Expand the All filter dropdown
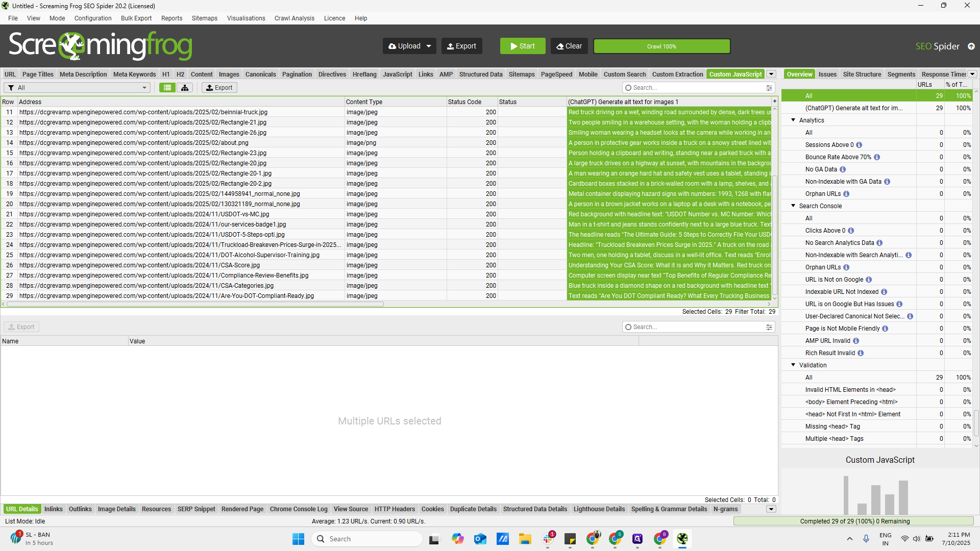This screenshot has height=551, width=980. (145, 87)
